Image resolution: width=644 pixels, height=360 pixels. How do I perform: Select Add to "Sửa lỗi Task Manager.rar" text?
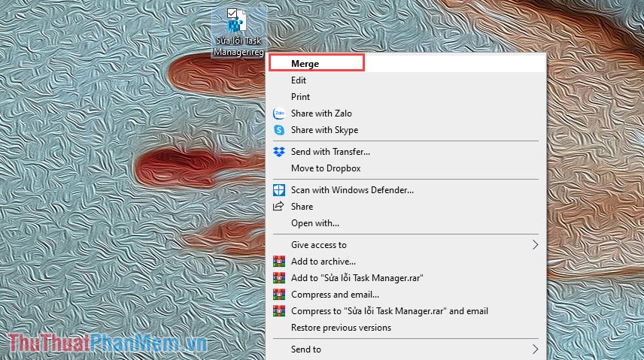(x=357, y=278)
